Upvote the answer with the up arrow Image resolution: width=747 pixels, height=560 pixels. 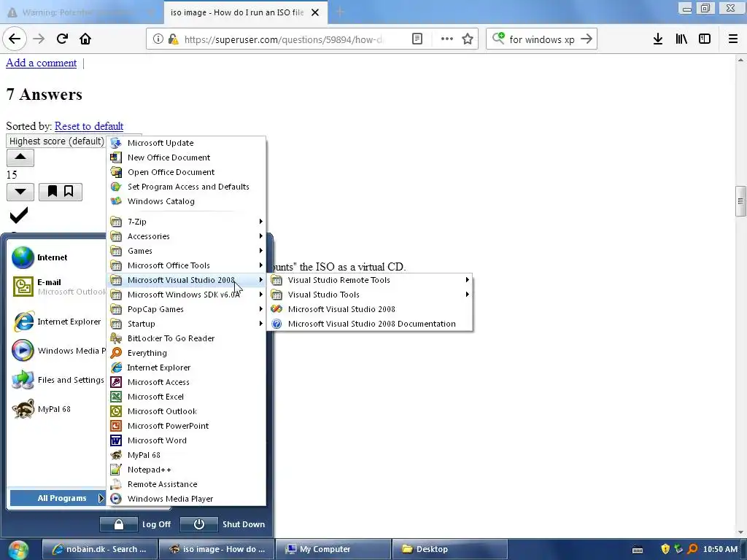click(x=20, y=157)
